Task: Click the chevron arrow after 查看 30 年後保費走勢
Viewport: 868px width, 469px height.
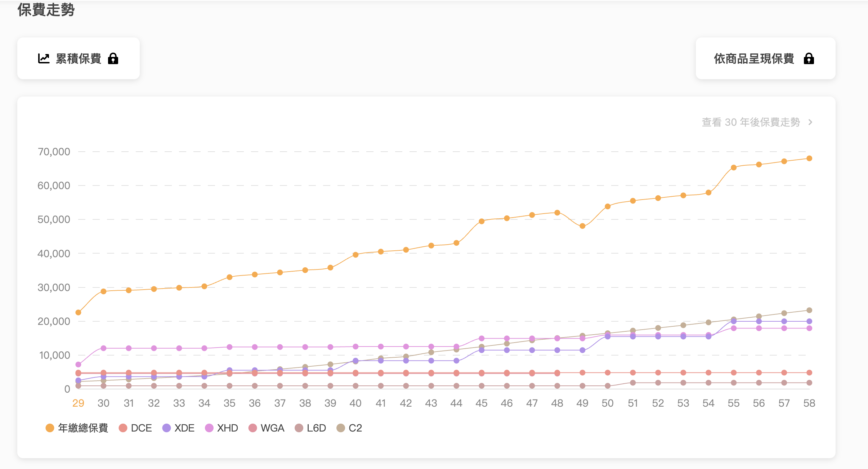Action: tap(810, 122)
